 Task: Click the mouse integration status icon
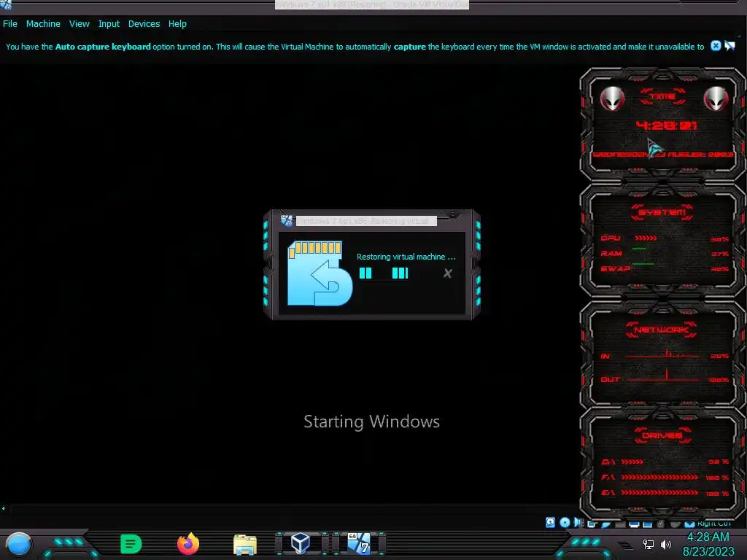point(675,524)
